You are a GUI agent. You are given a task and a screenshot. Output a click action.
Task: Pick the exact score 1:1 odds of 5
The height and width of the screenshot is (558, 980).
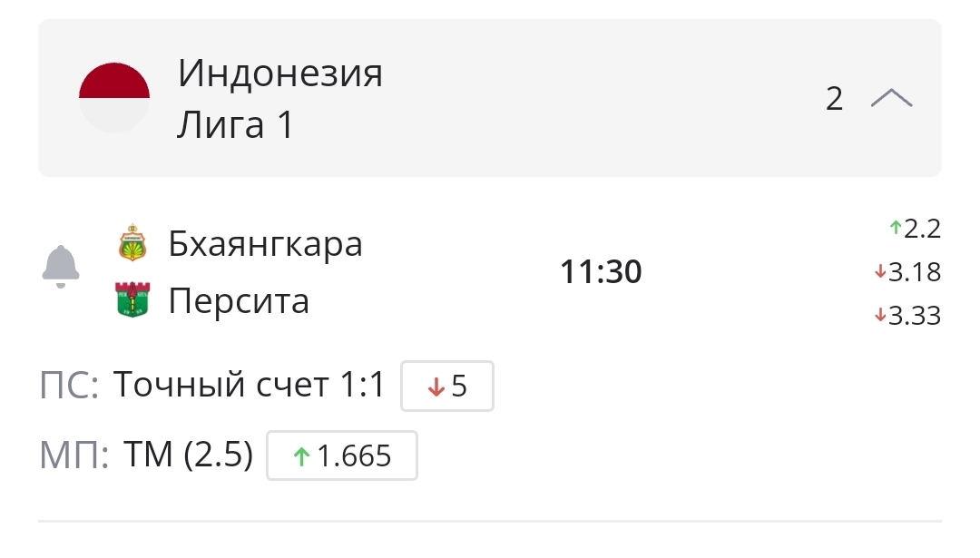coord(447,387)
